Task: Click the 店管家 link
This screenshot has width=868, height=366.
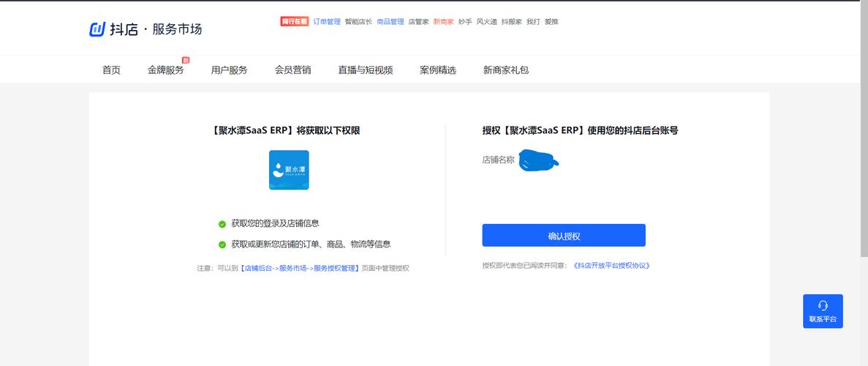Action: click(x=418, y=22)
